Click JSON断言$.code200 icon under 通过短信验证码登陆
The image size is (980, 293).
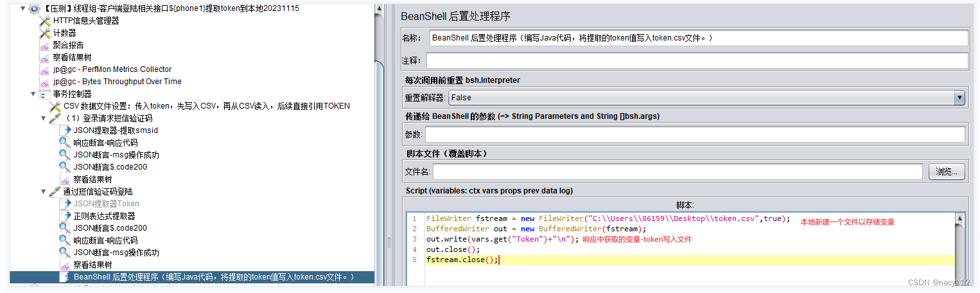[x=65, y=228]
